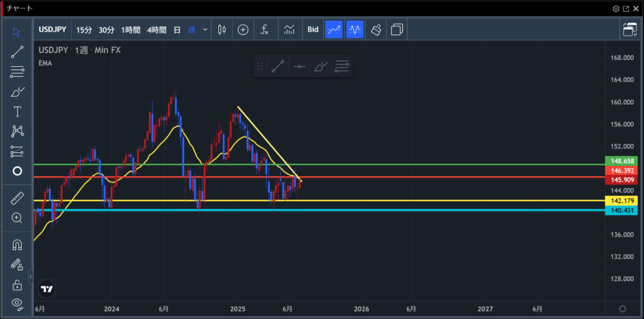
Task: Activate the zoom in tool
Action: (17, 218)
